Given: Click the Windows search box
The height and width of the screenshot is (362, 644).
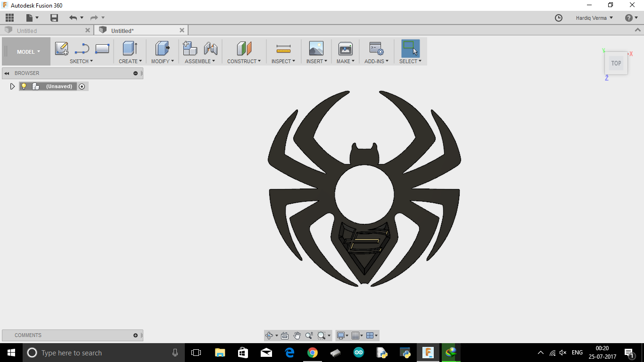Looking at the screenshot, I should tap(103, 353).
